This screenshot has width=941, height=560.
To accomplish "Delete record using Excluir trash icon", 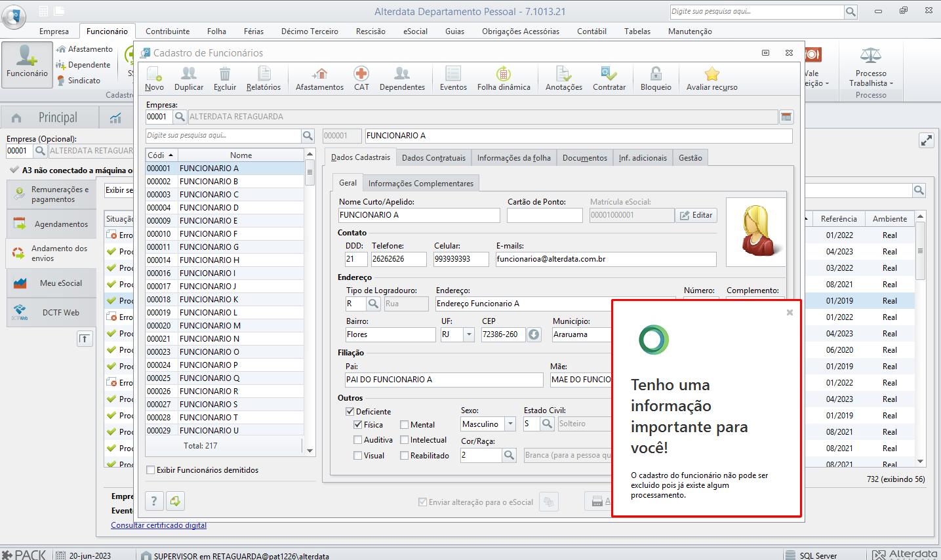I will pyautogui.click(x=225, y=78).
